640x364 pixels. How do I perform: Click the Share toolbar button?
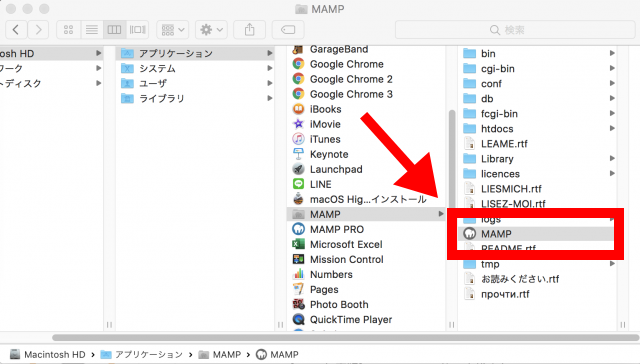(x=249, y=30)
